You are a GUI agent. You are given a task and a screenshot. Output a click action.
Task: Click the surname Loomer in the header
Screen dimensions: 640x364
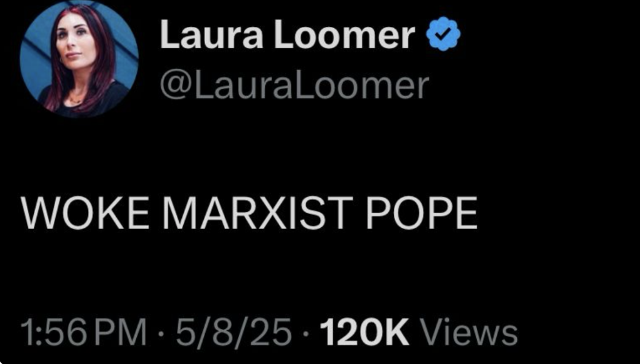tap(345, 35)
